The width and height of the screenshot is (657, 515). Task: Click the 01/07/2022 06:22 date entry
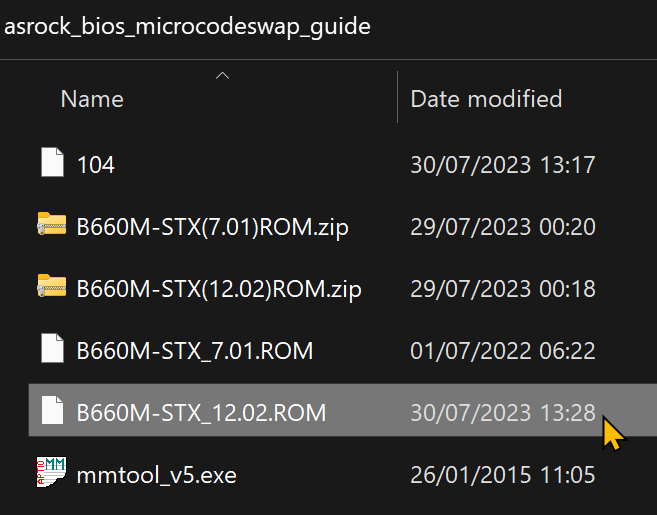coord(503,351)
